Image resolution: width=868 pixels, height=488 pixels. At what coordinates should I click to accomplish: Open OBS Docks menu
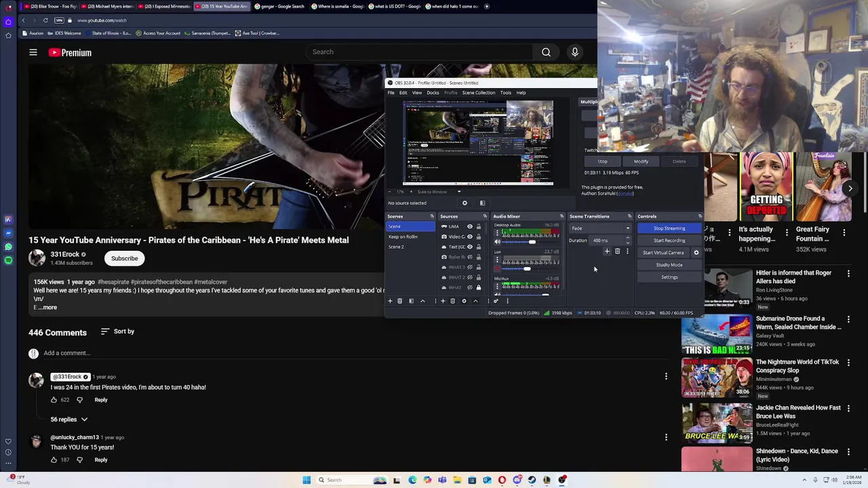coord(433,93)
